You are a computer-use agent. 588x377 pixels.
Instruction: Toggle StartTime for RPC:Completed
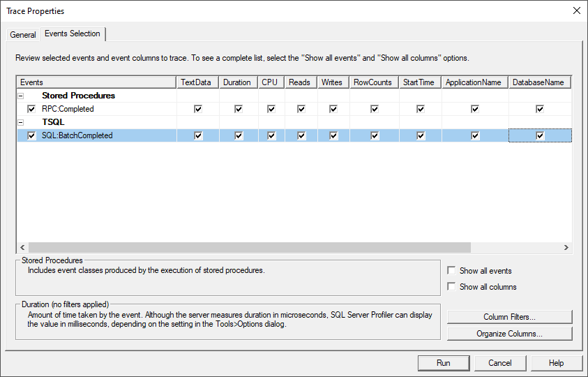(421, 109)
